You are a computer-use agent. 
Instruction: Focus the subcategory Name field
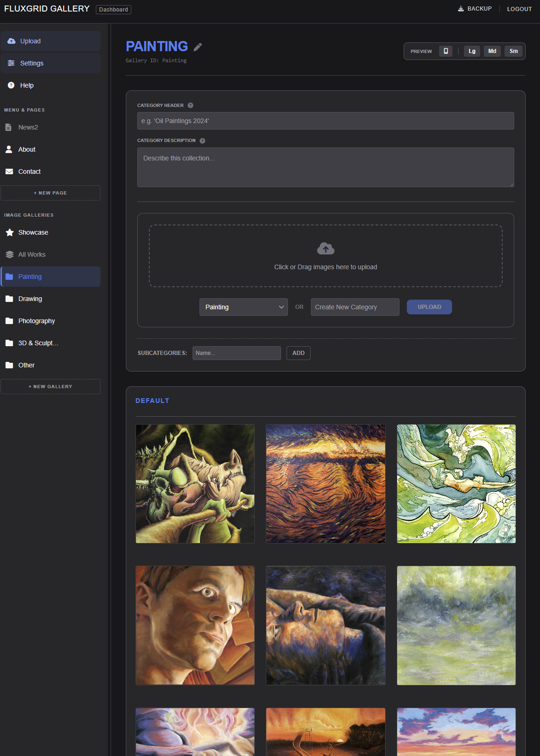[237, 353]
